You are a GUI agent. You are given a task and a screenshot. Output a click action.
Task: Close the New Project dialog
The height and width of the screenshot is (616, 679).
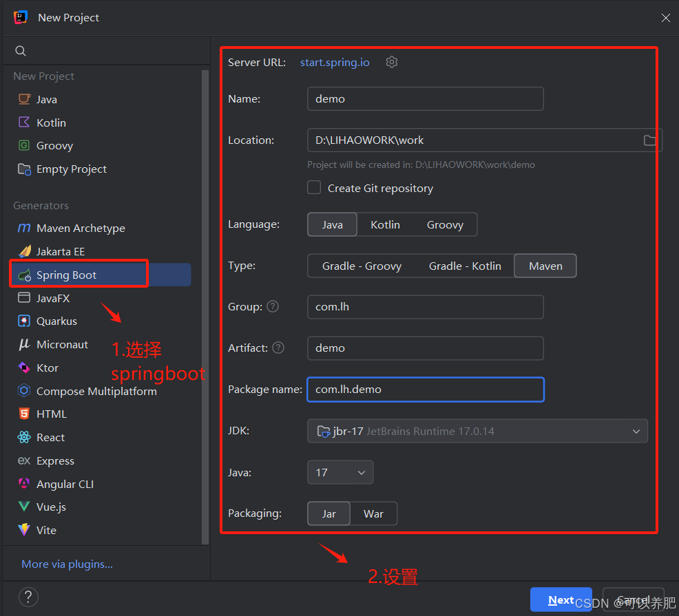(x=666, y=18)
